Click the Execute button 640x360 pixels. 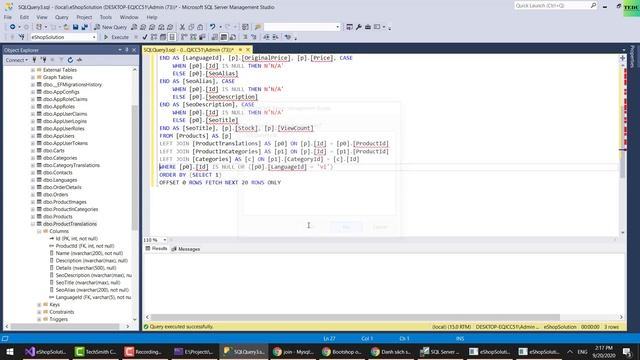click(116, 37)
